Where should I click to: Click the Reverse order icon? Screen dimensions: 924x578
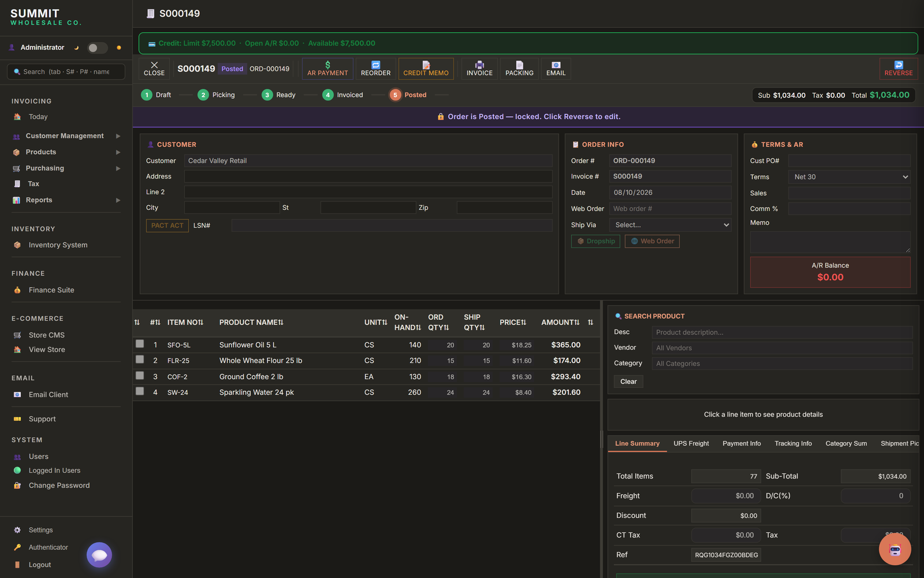[x=899, y=65]
